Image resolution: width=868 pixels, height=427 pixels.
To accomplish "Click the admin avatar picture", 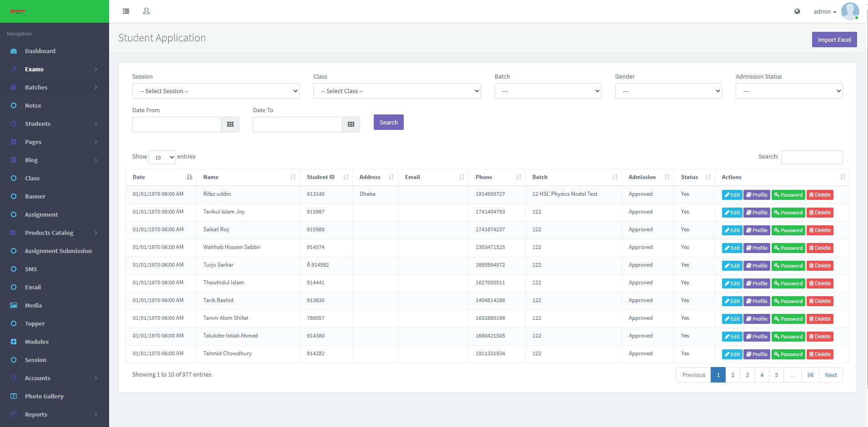I will tap(849, 11).
